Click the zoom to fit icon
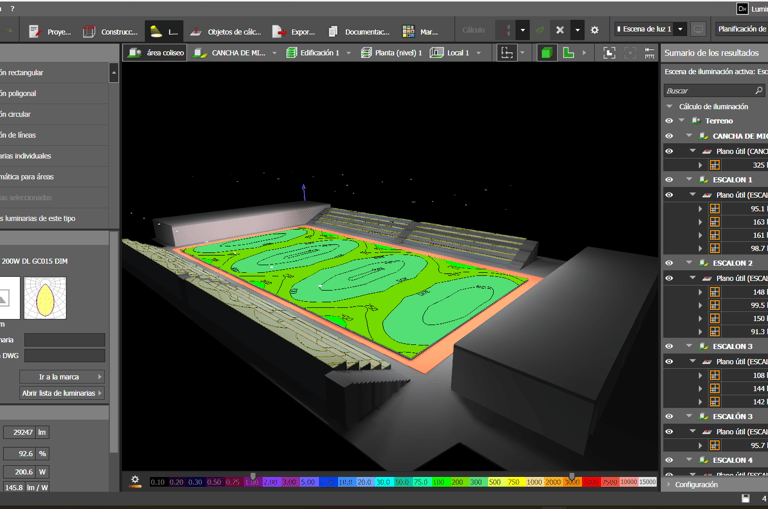Image resolution: width=768 pixels, height=509 pixels. click(x=609, y=53)
